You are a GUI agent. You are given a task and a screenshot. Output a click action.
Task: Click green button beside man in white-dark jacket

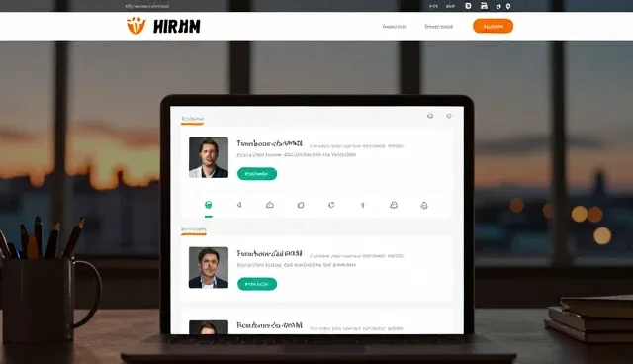(257, 174)
